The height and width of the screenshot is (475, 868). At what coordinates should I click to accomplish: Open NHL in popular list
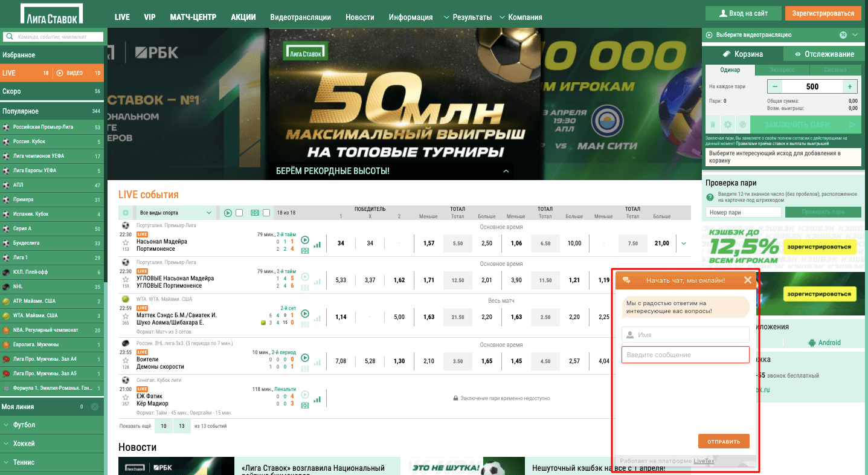coord(52,286)
